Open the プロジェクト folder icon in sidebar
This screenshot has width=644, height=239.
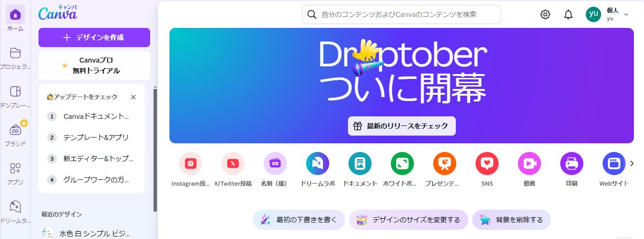point(15,53)
